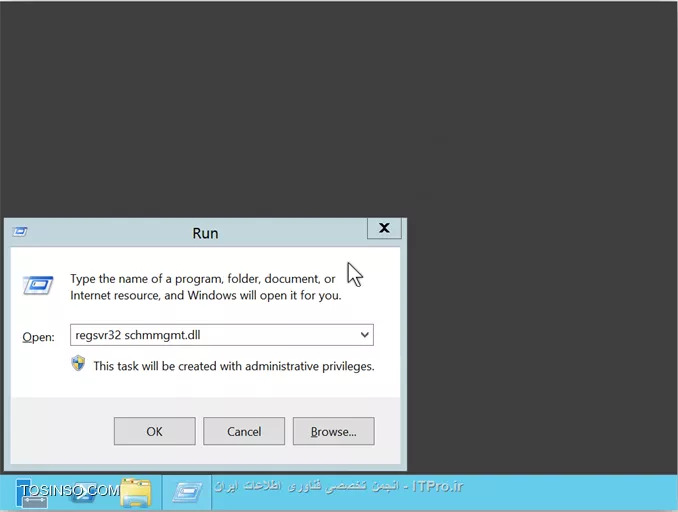Cancel the Run dialog
The height and width of the screenshot is (512, 678).
pyautogui.click(x=244, y=431)
